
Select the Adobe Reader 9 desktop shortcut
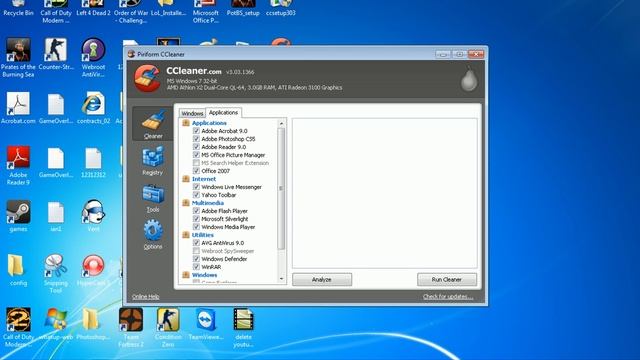coord(18,165)
